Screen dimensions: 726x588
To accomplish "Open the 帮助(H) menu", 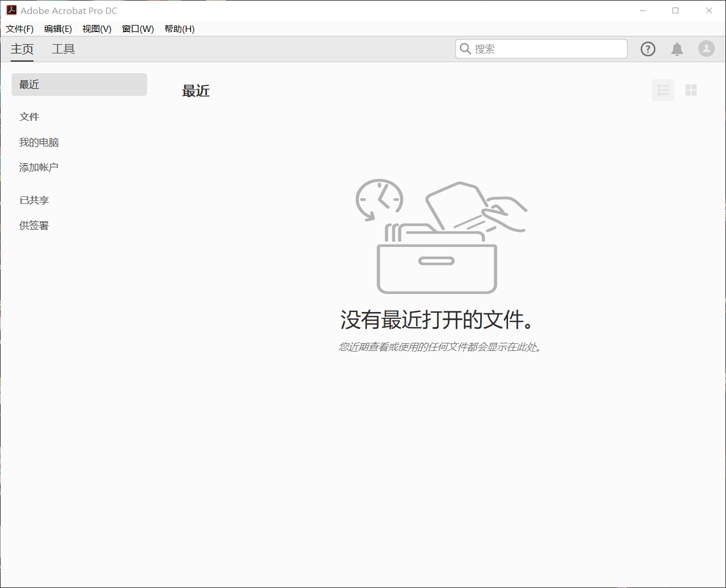I will click(180, 29).
